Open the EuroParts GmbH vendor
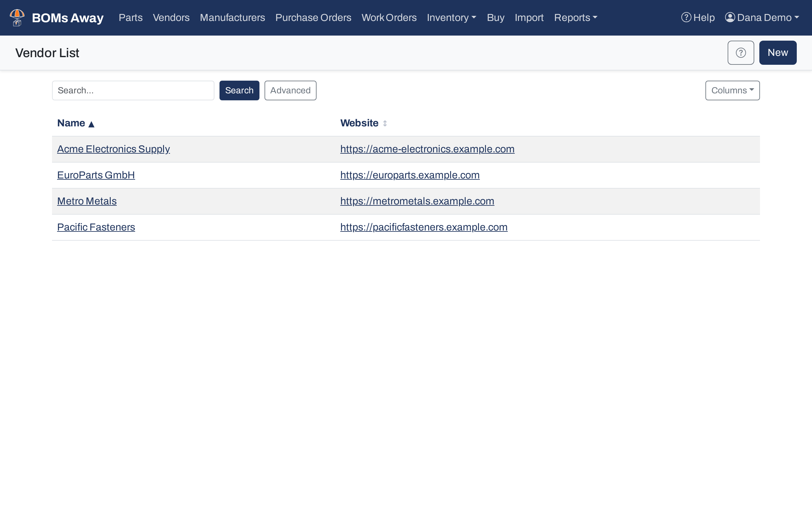The image size is (812, 508). [x=96, y=175]
